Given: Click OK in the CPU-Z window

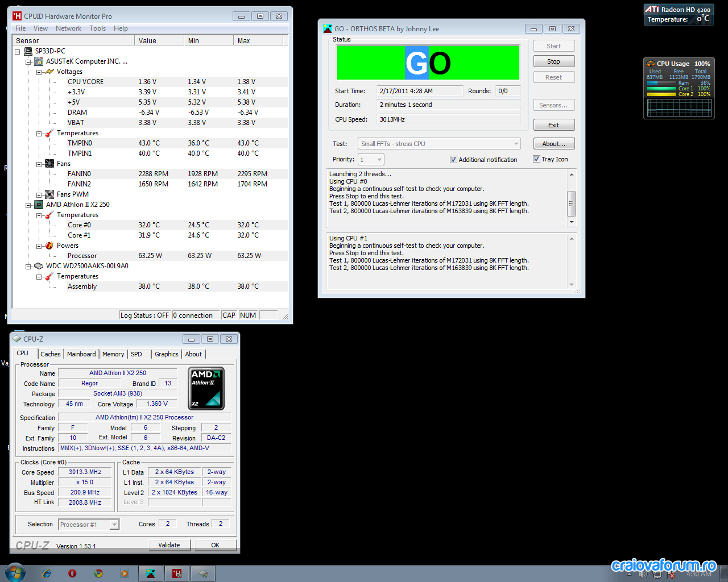Looking at the screenshot, I should point(216,545).
